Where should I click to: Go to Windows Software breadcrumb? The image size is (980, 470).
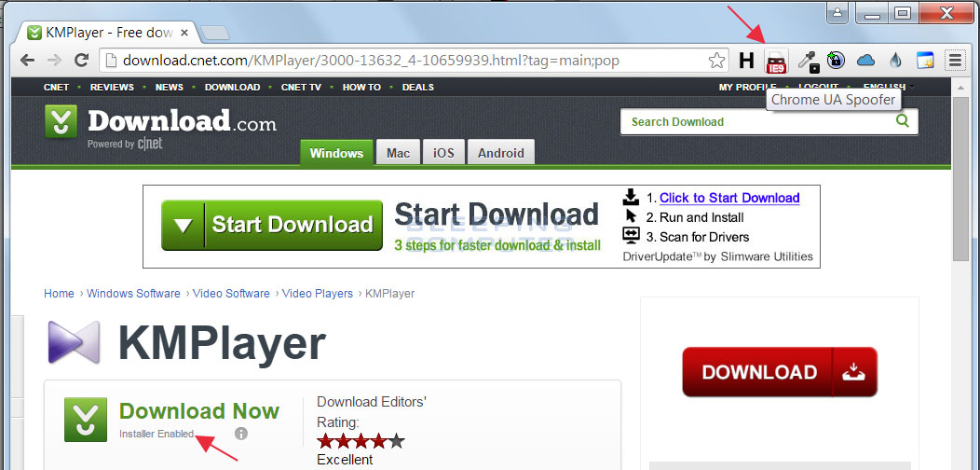click(133, 294)
